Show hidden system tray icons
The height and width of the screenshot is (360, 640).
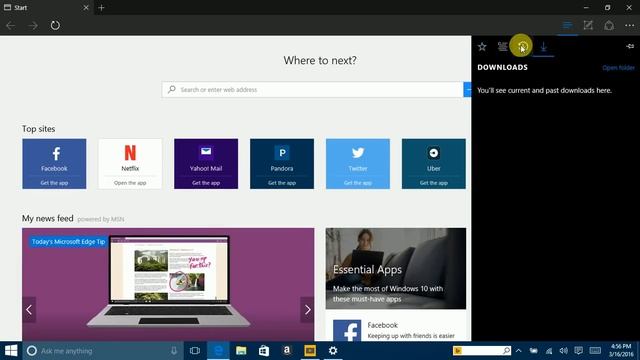(519, 351)
